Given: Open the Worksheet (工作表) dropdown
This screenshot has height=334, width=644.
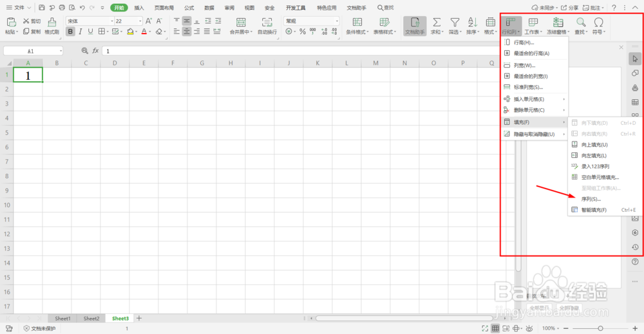Looking at the screenshot, I should pos(533,26).
